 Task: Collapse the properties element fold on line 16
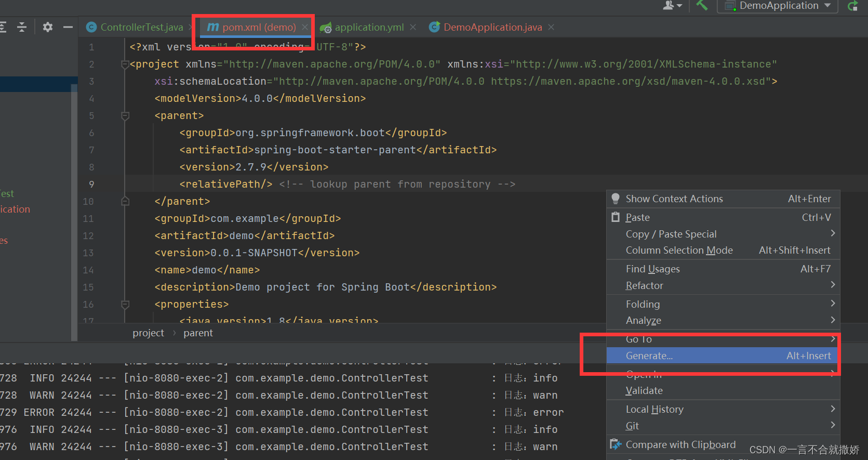pos(125,304)
